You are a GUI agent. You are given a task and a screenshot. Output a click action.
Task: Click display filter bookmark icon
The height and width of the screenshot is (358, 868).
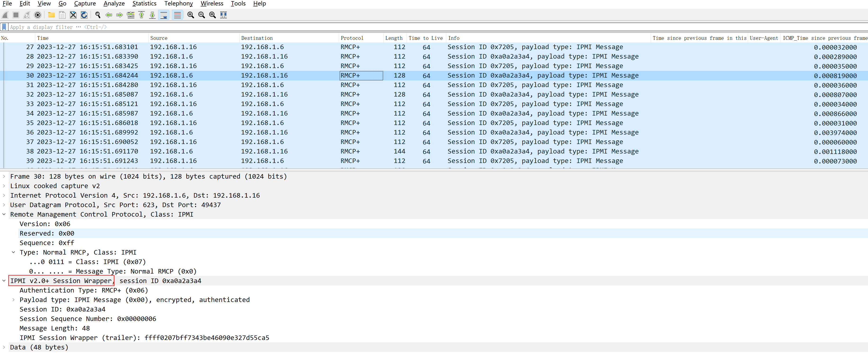click(x=4, y=27)
